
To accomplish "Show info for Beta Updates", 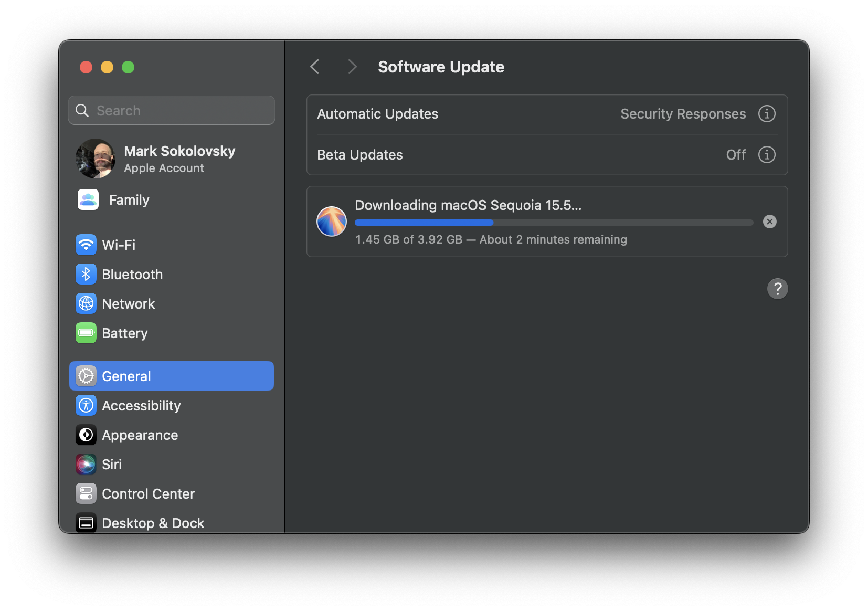I will (767, 155).
